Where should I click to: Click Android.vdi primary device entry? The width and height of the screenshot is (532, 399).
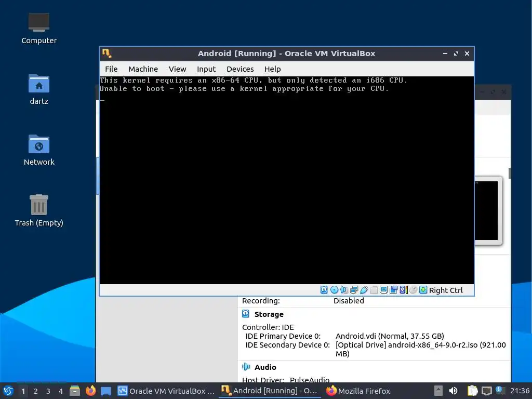tap(390, 336)
